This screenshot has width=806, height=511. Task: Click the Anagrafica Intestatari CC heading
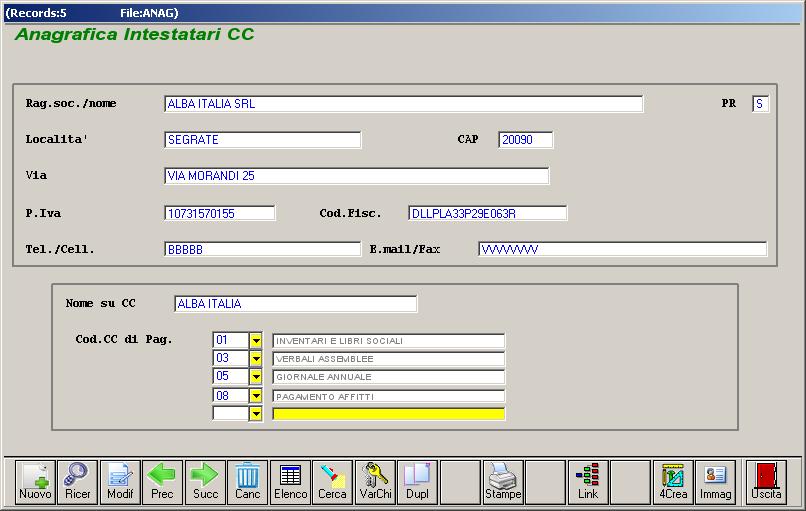tap(135, 34)
